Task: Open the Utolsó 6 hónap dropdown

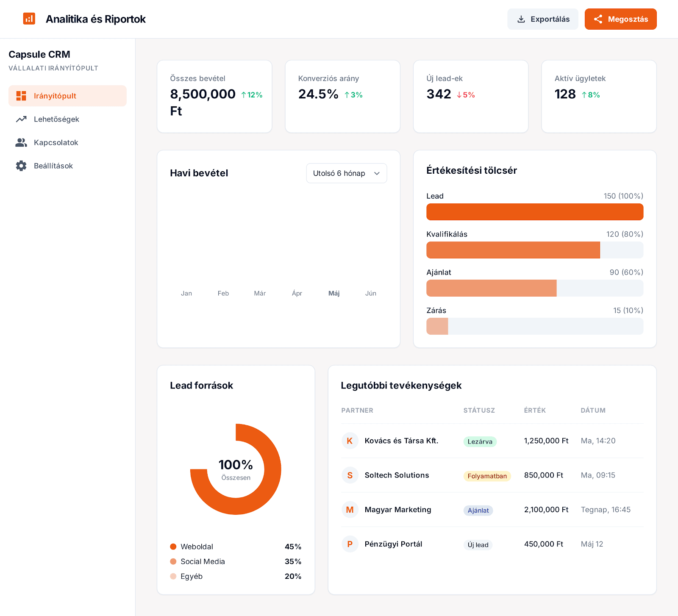Action: point(346,173)
